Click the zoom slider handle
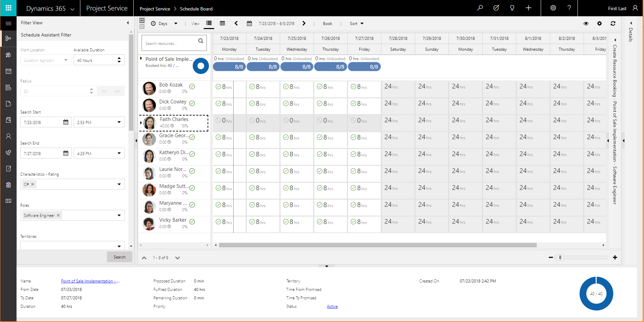 (x=560, y=257)
